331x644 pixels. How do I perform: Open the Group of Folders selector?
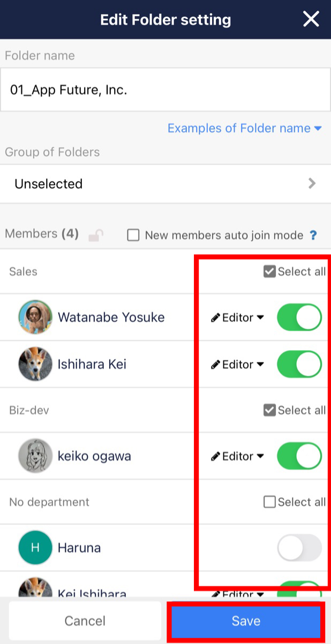[165, 184]
